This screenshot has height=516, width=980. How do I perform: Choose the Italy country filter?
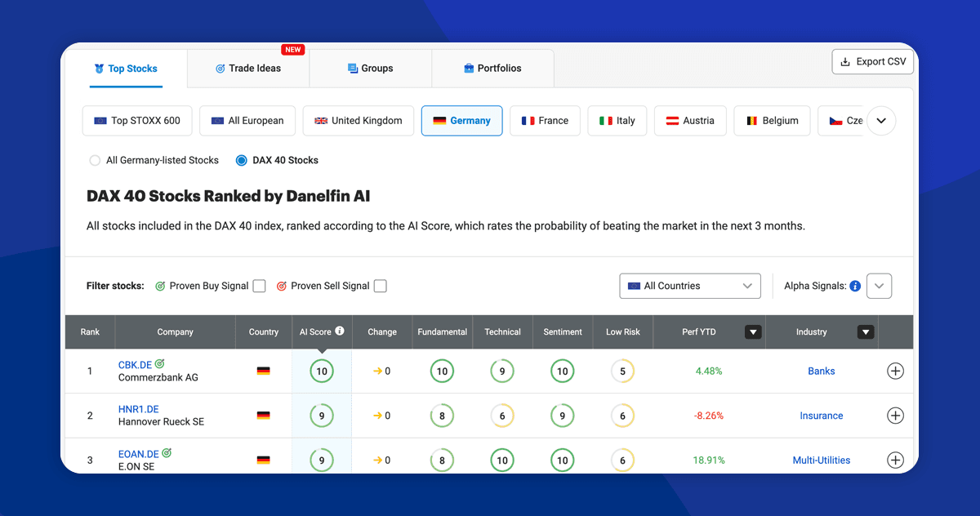point(617,121)
